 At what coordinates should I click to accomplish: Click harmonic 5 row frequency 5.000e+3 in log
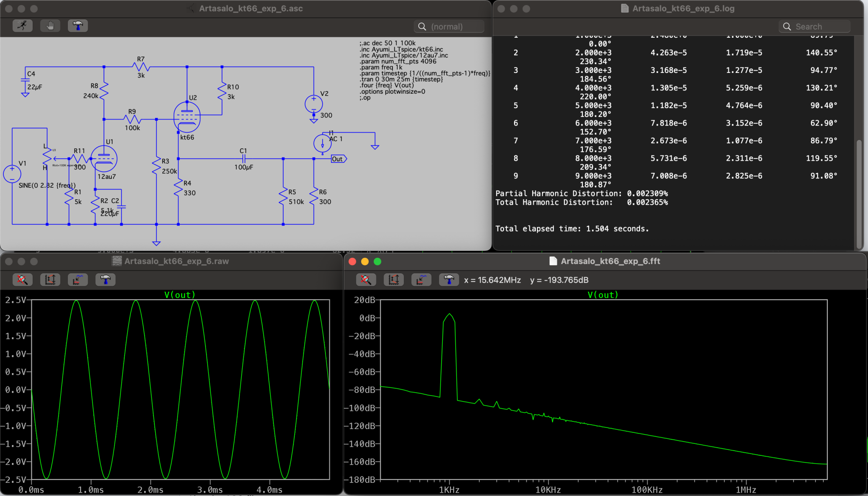click(593, 105)
